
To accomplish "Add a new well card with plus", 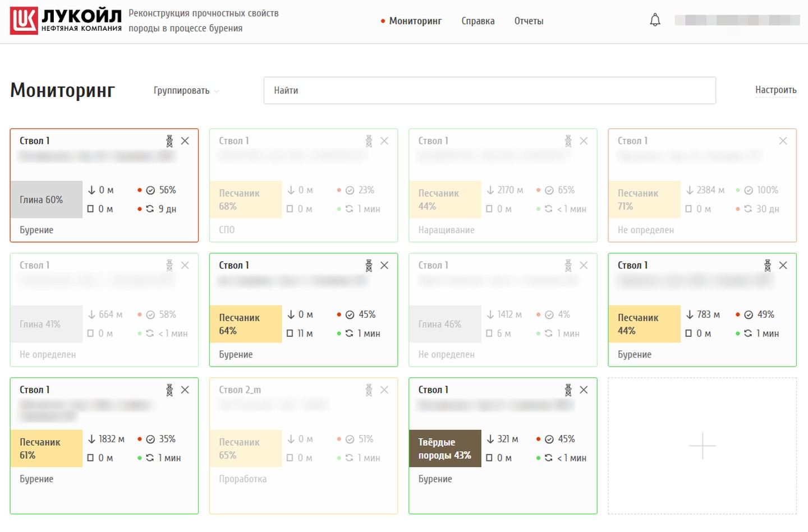I will coord(703,446).
